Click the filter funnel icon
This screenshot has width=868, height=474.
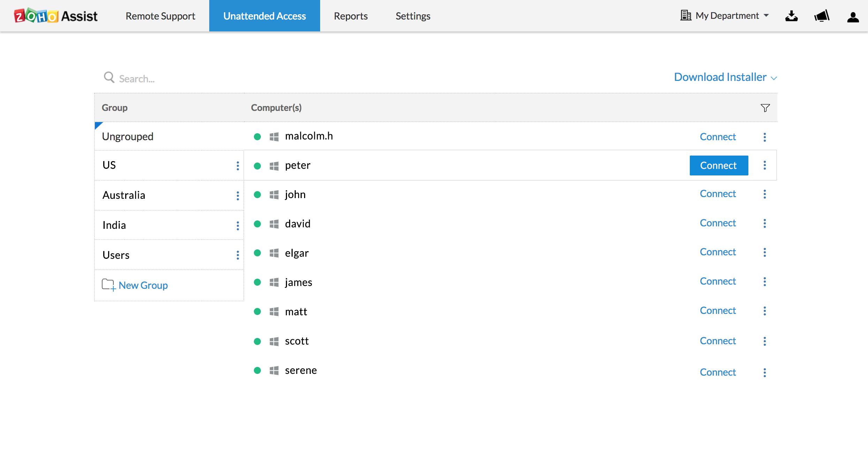pos(765,108)
